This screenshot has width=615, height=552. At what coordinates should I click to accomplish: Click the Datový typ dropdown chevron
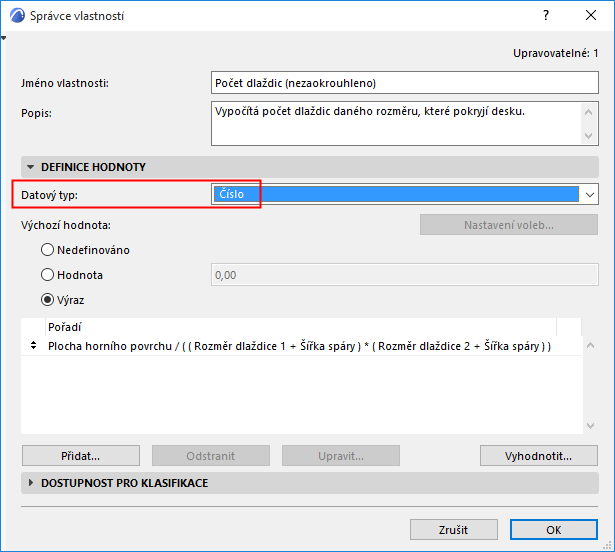point(590,195)
